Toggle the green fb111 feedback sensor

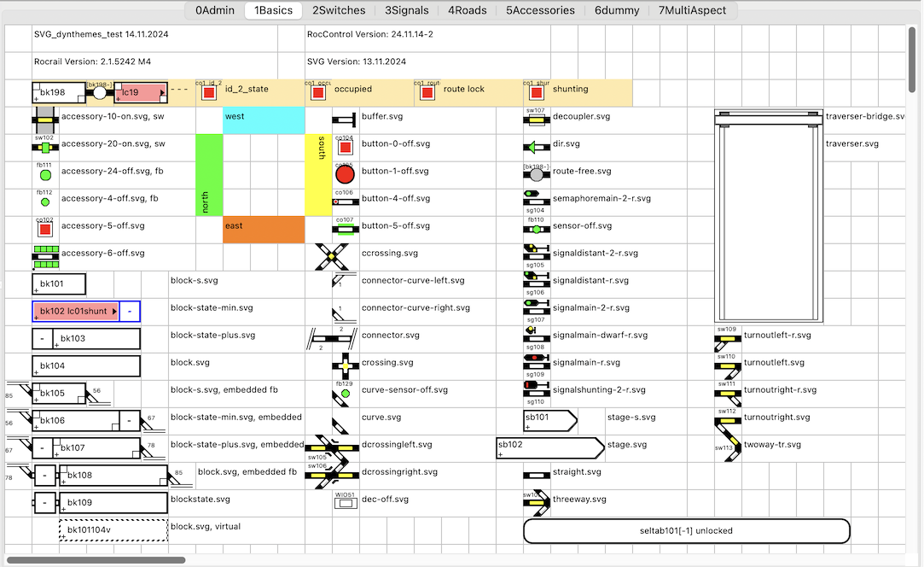[45, 176]
